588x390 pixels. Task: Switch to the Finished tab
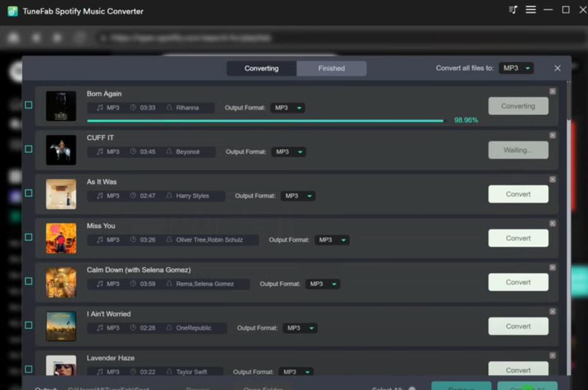[331, 69]
